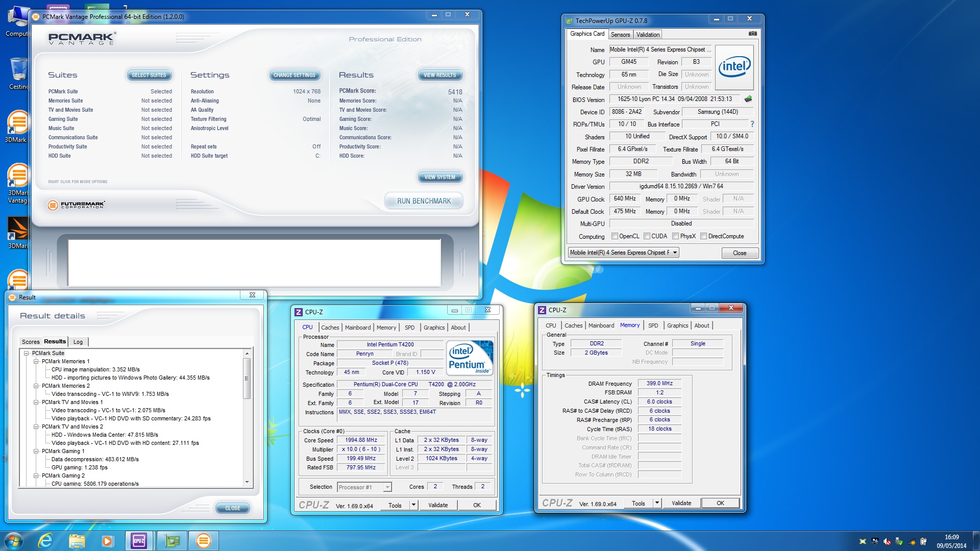
Task: Click the Close button in GPU-Z
Action: [740, 253]
